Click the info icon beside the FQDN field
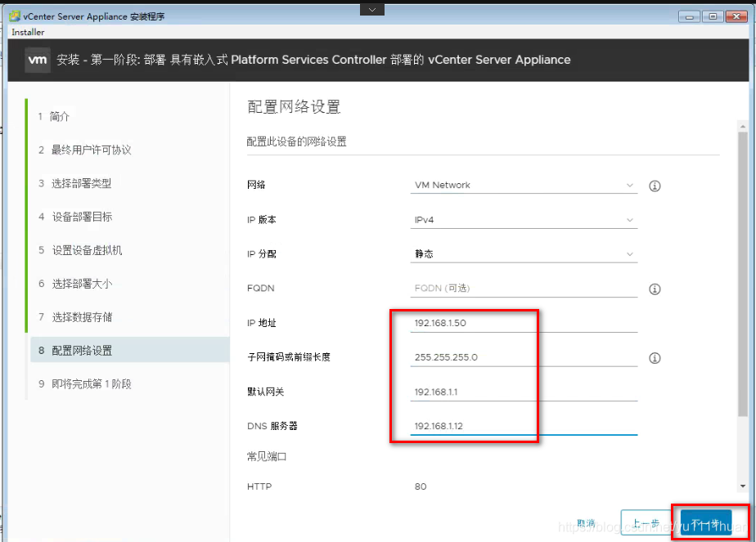The height and width of the screenshot is (542, 756). (655, 289)
